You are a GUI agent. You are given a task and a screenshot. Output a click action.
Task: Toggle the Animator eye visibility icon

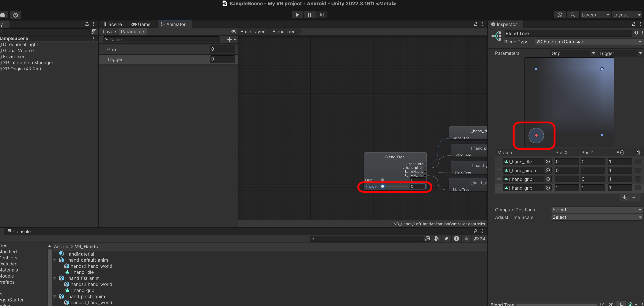tap(233, 32)
